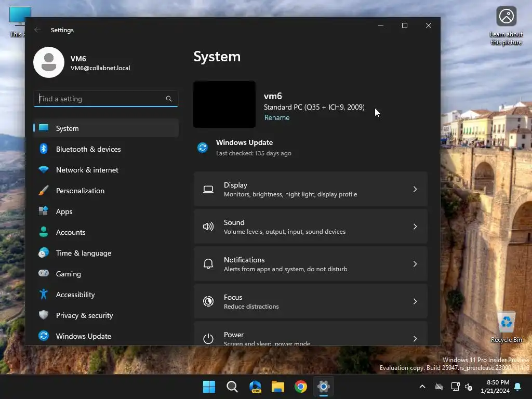The width and height of the screenshot is (532, 399).
Task: Click the vm6 desktop preview thumbnail
Action: (224, 104)
